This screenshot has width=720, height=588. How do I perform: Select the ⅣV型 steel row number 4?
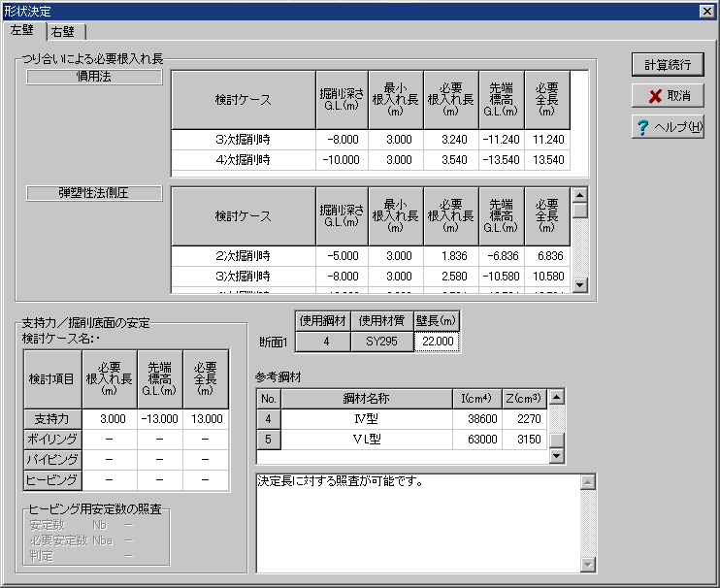tap(269, 418)
